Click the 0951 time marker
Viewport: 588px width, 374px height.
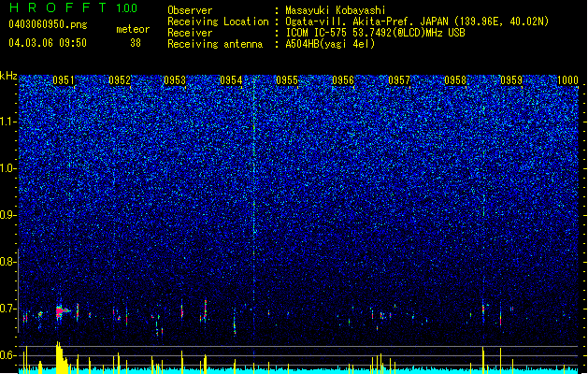coord(64,80)
